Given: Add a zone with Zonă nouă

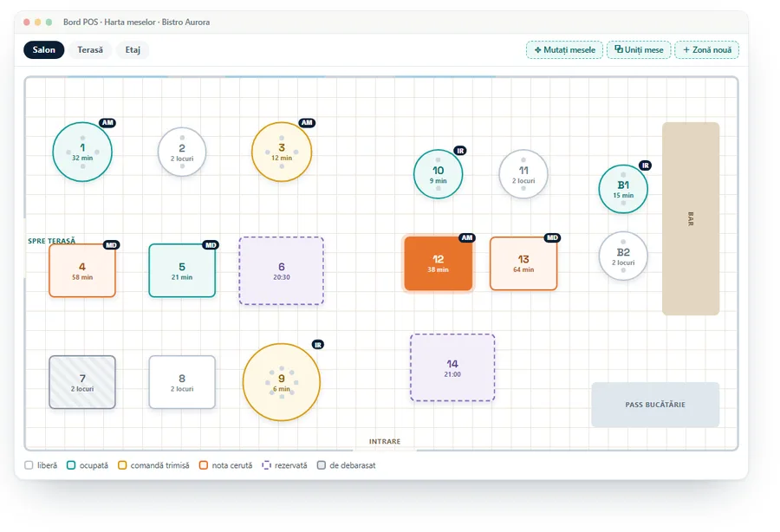Looking at the screenshot, I should (707, 49).
